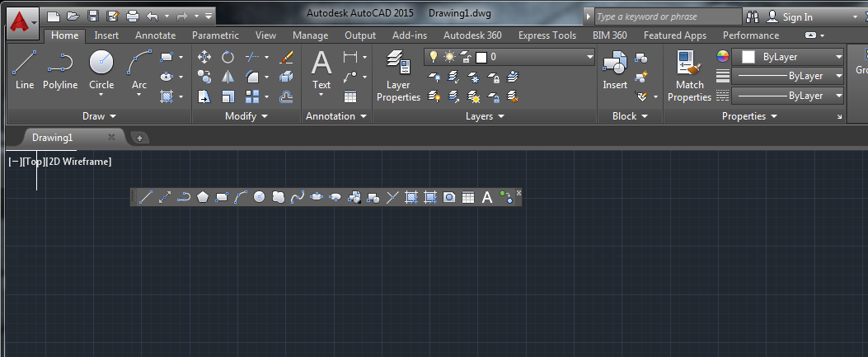Open the layer selection dropdown showing 0
The width and height of the screenshot is (868, 357).
[x=509, y=57]
